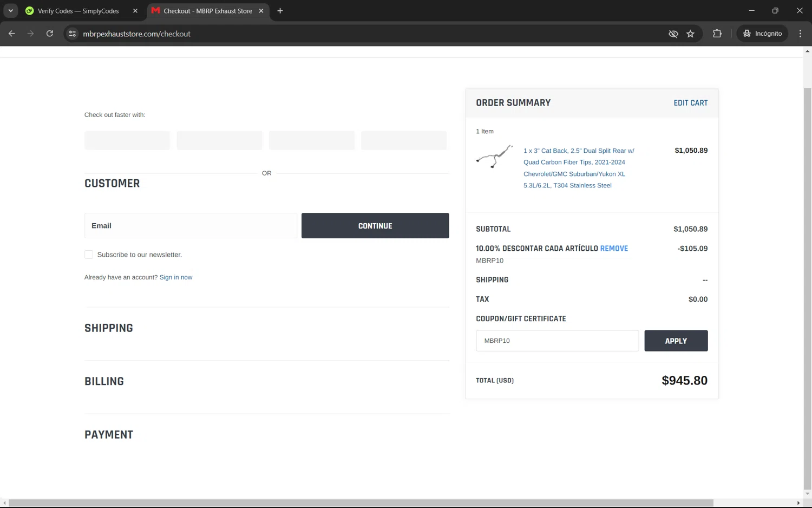Close the Verify Codes — SimplyCodes tab
Viewport: 812px width, 508px height.
pyautogui.click(x=135, y=11)
